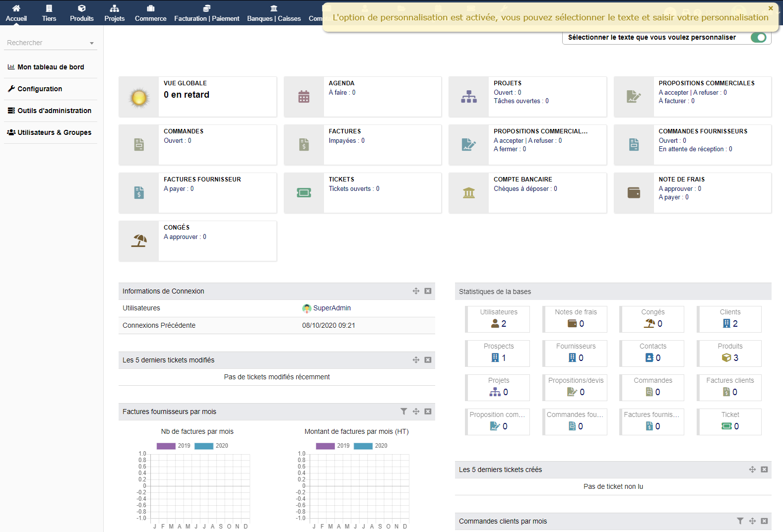
Task: Dismiss the personalization notification banner
Action: tap(771, 8)
